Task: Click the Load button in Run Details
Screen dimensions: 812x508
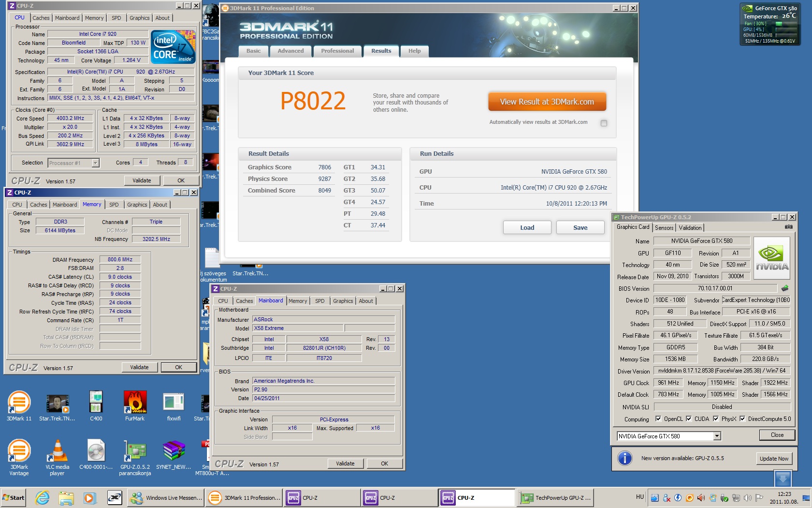Action: point(527,228)
